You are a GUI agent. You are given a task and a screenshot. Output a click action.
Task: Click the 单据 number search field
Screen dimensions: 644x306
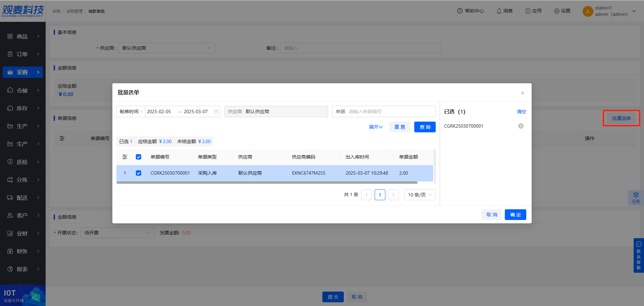(x=384, y=112)
